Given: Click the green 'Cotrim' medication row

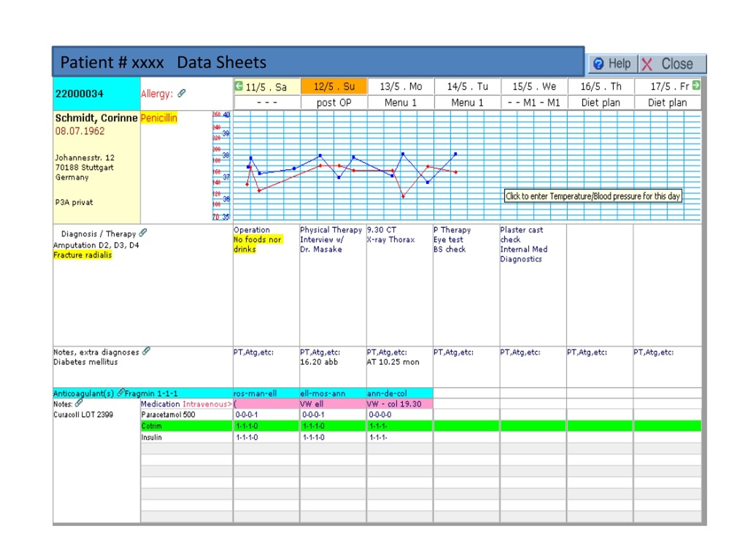Looking at the screenshot, I should click(186, 426).
